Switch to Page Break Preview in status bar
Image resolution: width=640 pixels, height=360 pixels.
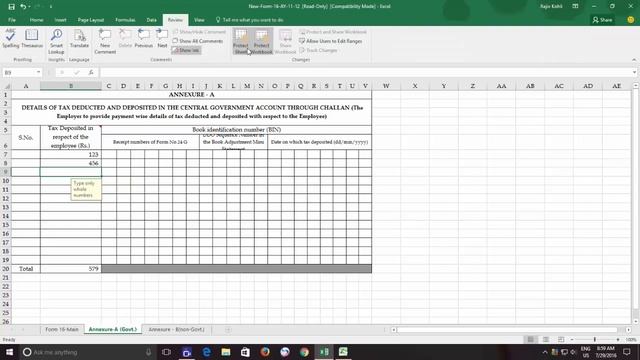pos(561,340)
